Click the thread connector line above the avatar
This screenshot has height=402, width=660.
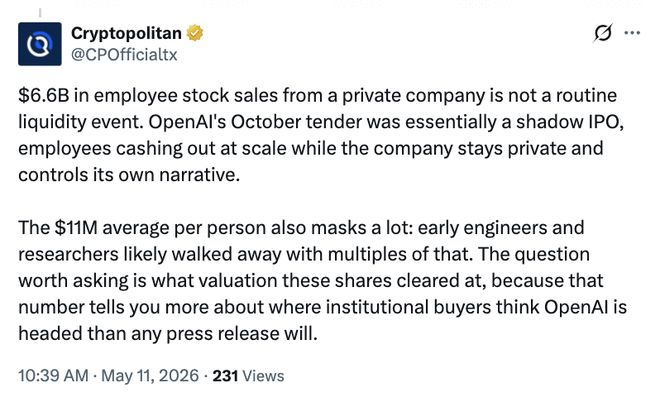coord(40,13)
